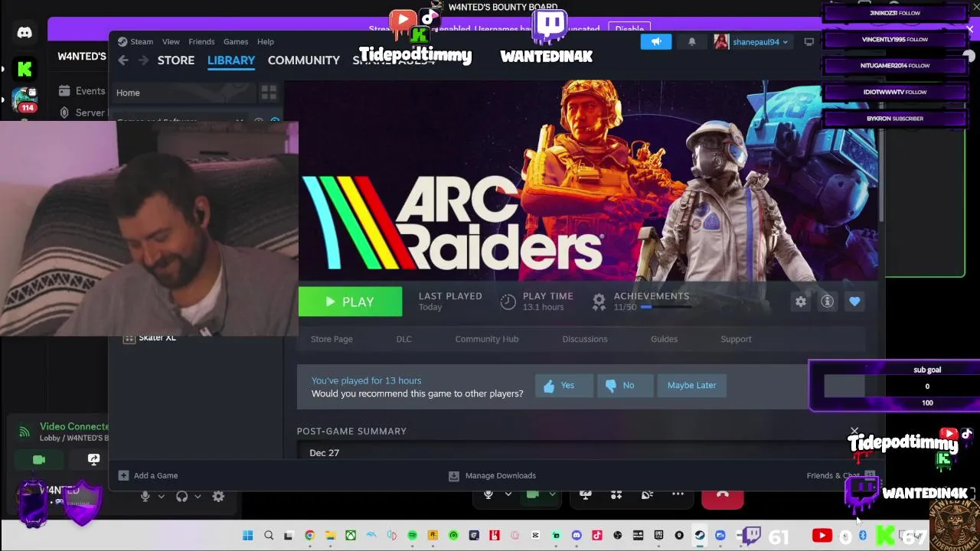Toggle green camera in call controls
Screen dimensions: 980x551
pyautogui.click(x=533, y=494)
